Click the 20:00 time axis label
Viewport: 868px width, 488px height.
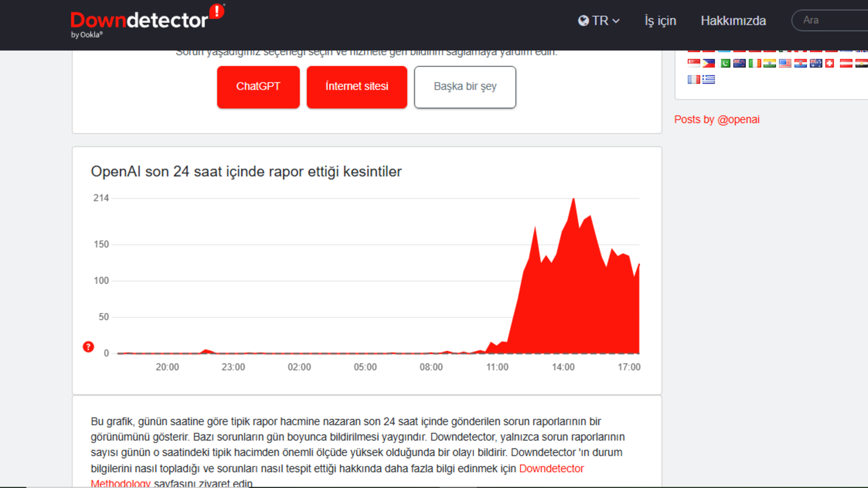tap(167, 367)
